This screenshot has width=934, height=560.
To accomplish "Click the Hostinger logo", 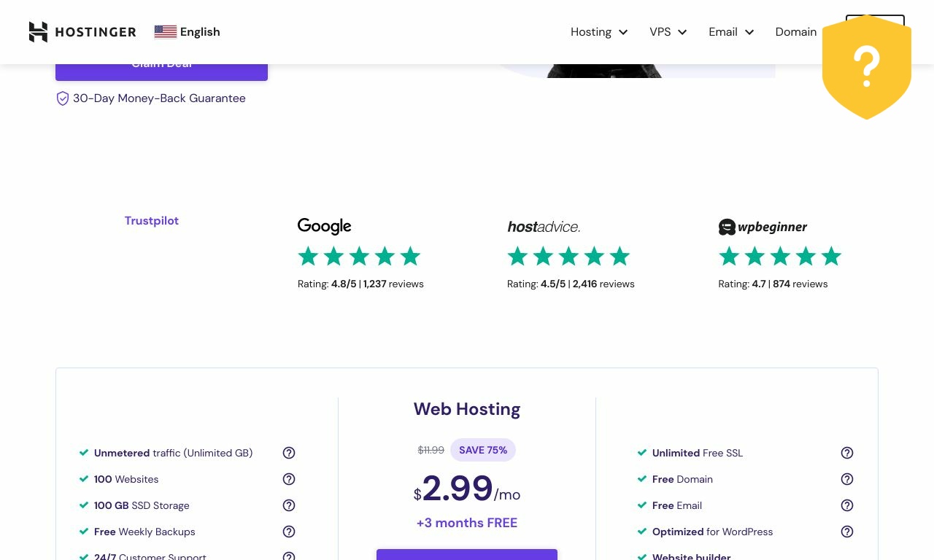I will pyautogui.click(x=82, y=32).
